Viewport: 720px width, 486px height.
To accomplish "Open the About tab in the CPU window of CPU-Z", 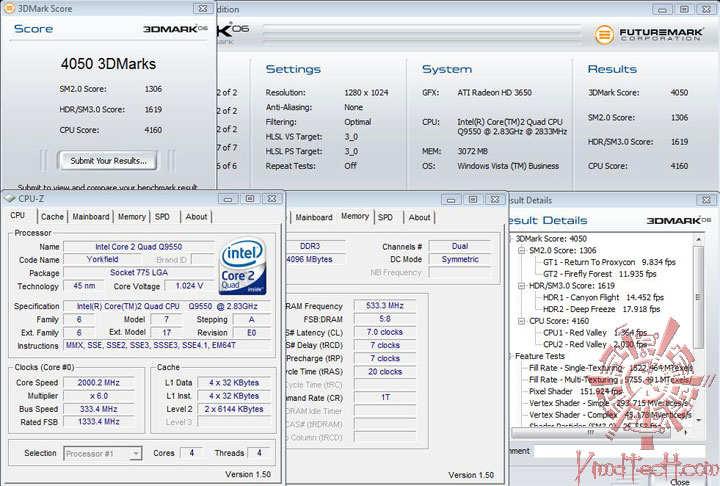I will point(197,217).
